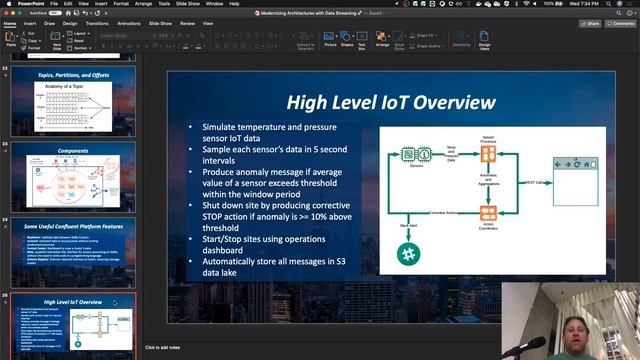Click the 'Click to add notes' field
Screen dimensions: 640x360
(162, 347)
